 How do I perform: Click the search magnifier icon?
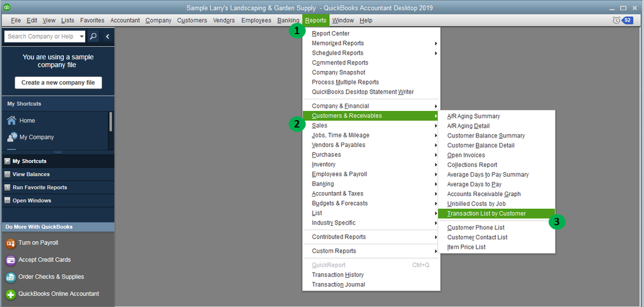tap(93, 37)
